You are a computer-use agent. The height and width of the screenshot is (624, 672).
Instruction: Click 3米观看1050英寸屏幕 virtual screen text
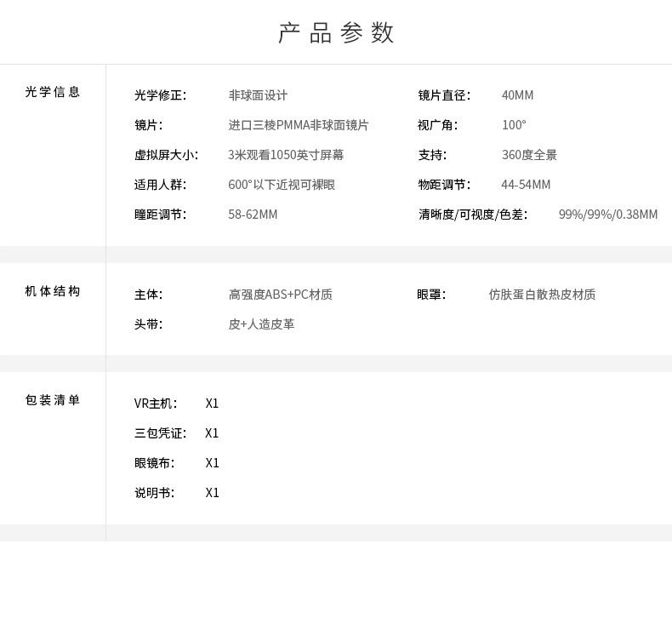(x=286, y=155)
